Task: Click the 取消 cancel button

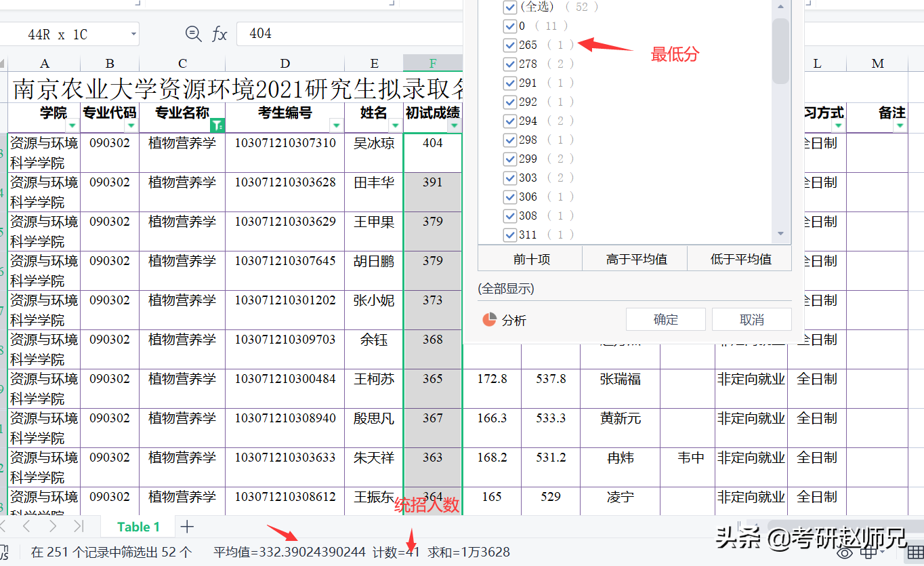Action: tap(751, 319)
